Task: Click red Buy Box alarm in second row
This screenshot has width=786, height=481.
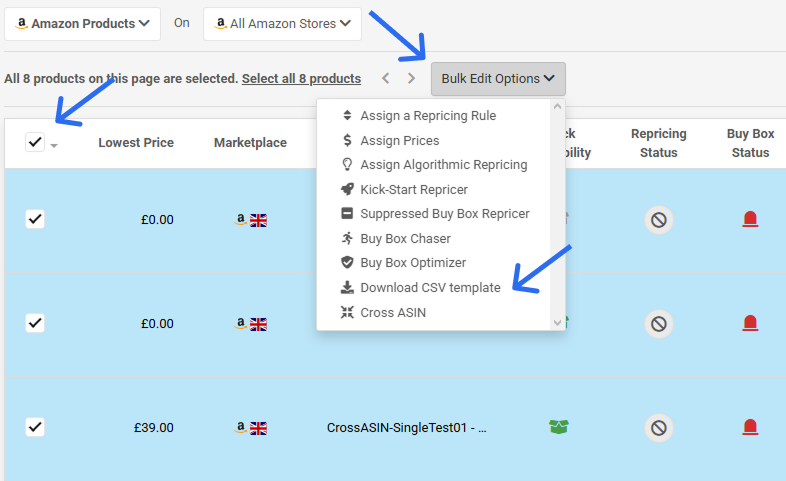Action: click(750, 323)
